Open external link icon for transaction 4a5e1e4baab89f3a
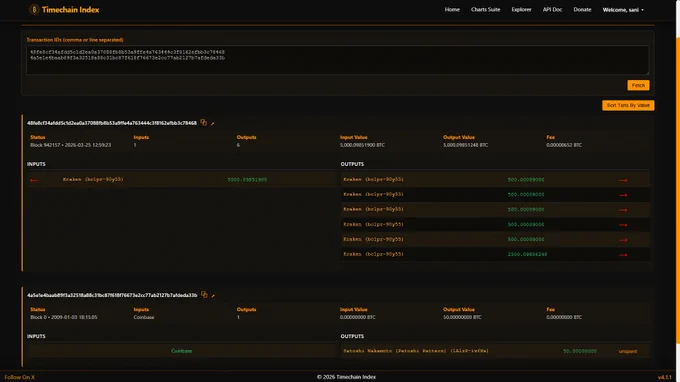This screenshot has width=680, height=382. [213, 296]
